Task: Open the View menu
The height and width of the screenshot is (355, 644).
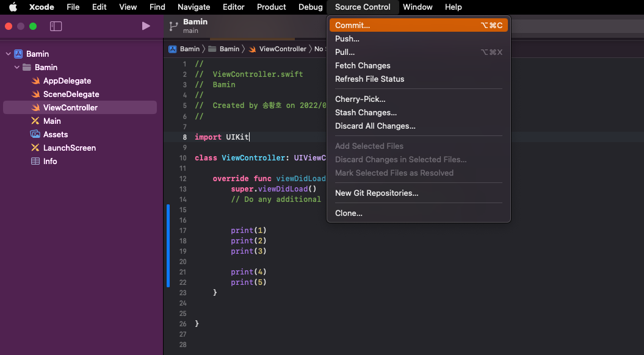Action: 128,7
